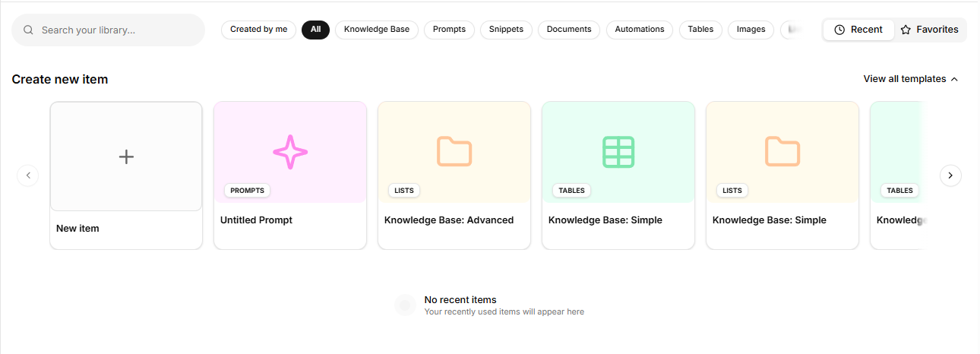The image size is (980, 354).
Task: Switch view to Favorites
Action: [930, 30]
